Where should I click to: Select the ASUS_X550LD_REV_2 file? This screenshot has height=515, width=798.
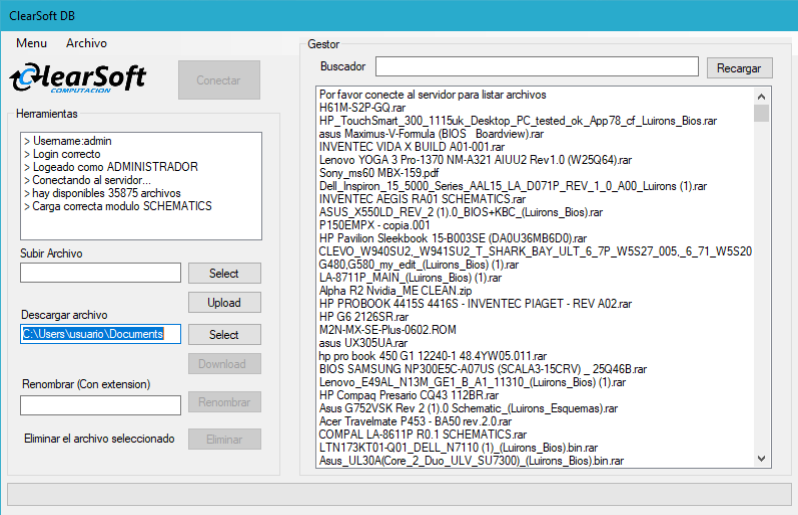461,212
